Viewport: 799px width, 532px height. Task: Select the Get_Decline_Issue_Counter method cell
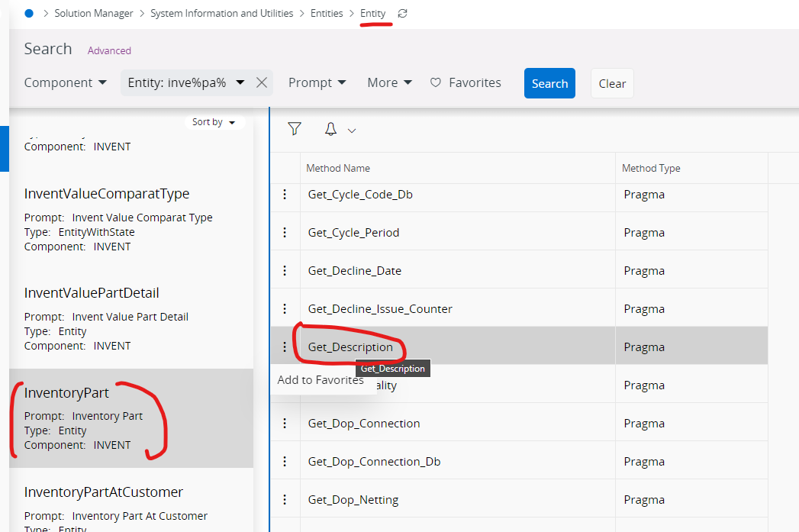click(x=458, y=309)
